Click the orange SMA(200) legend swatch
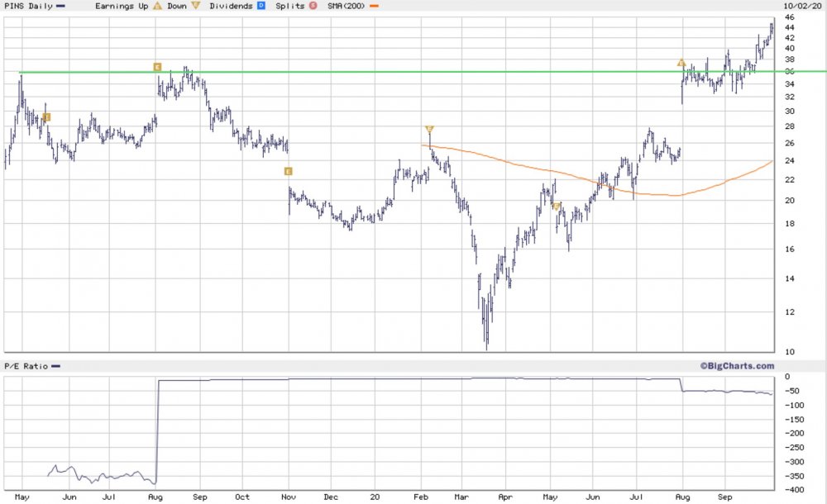 pos(374,6)
